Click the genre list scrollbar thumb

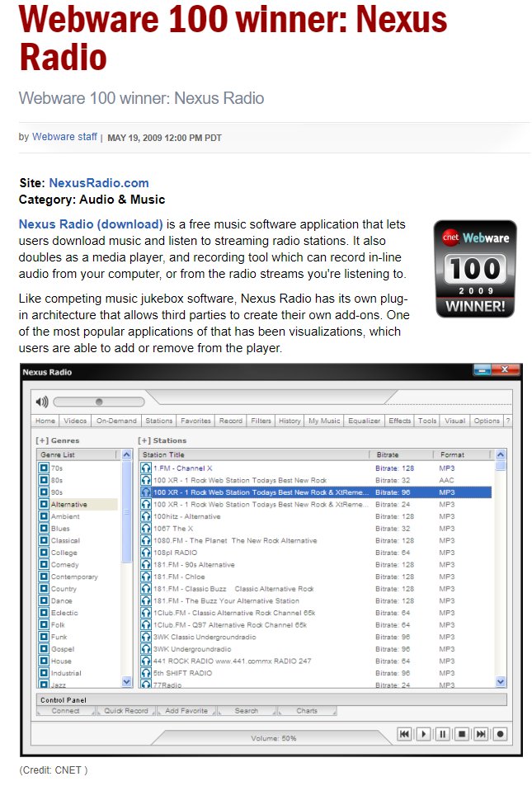(127, 512)
